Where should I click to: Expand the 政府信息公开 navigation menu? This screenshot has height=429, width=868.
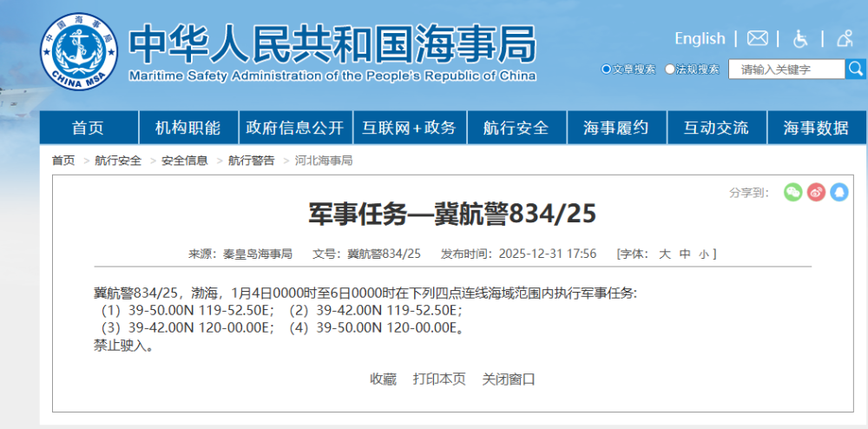(x=295, y=128)
